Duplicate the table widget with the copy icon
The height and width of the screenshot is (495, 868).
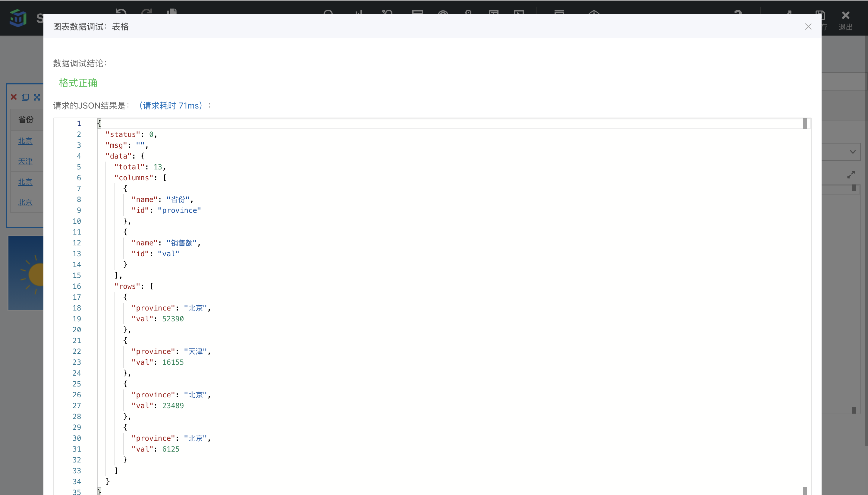point(25,97)
